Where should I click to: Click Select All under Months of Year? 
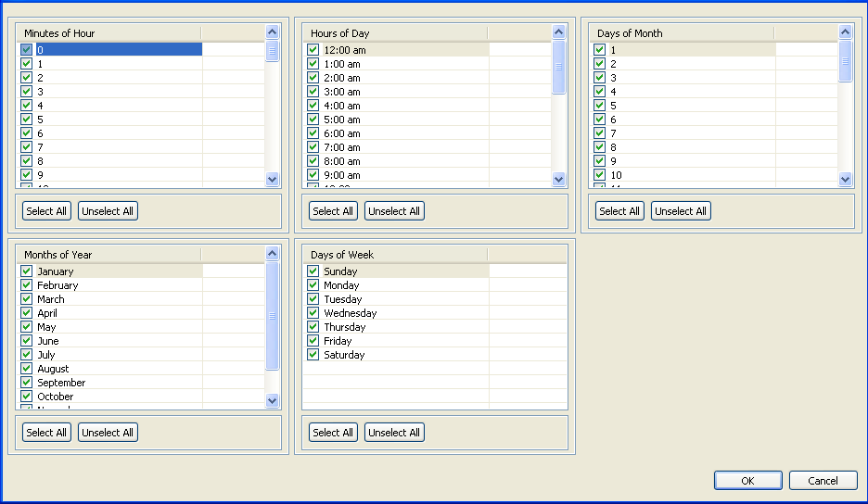click(x=46, y=432)
